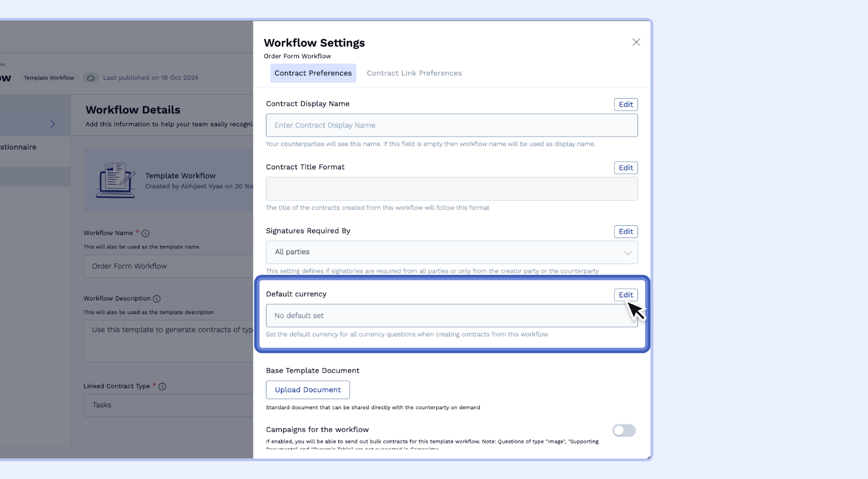This screenshot has height=479, width=868.
Task: Click the Template Workflow document icon
Action: [x=115, y=181]
